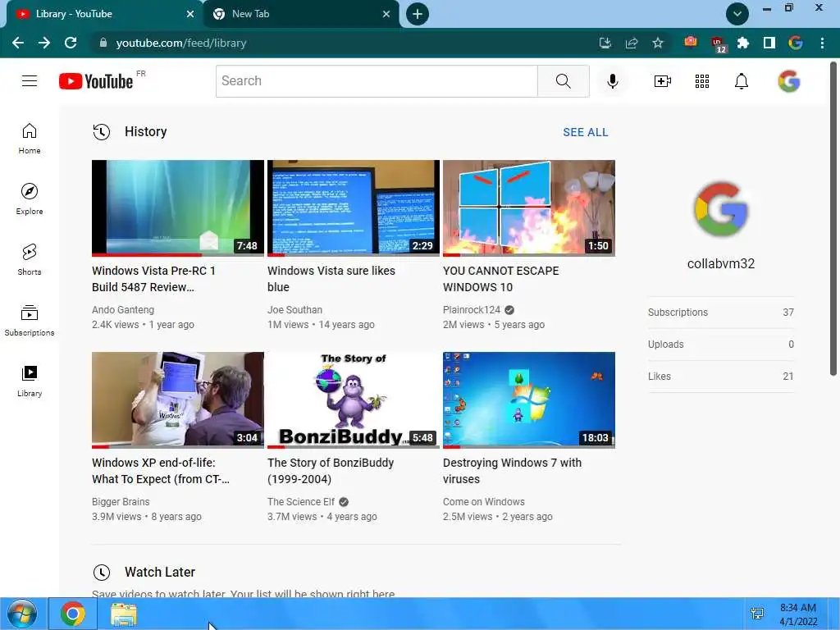Open the Create video icon

[x=663, y=81]
